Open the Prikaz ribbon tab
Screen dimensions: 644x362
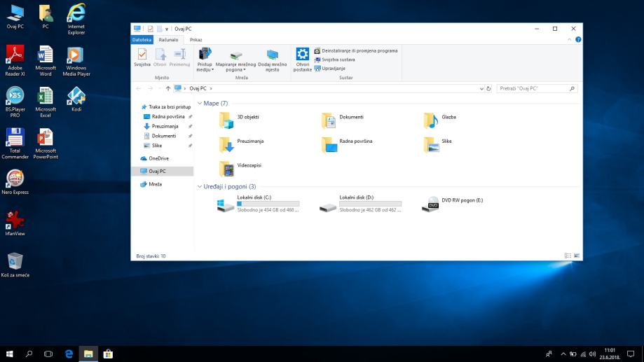click(x=196, y=40)
